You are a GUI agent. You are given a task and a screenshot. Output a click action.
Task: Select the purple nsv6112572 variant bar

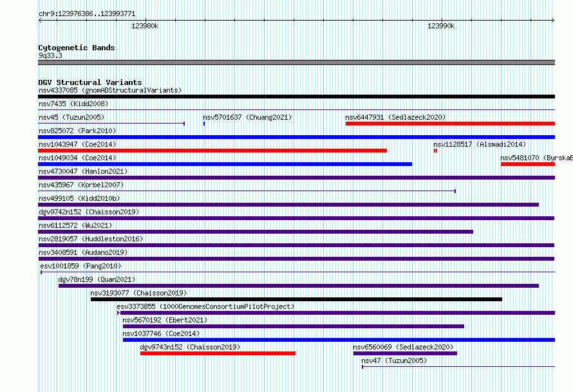(256, 232)
